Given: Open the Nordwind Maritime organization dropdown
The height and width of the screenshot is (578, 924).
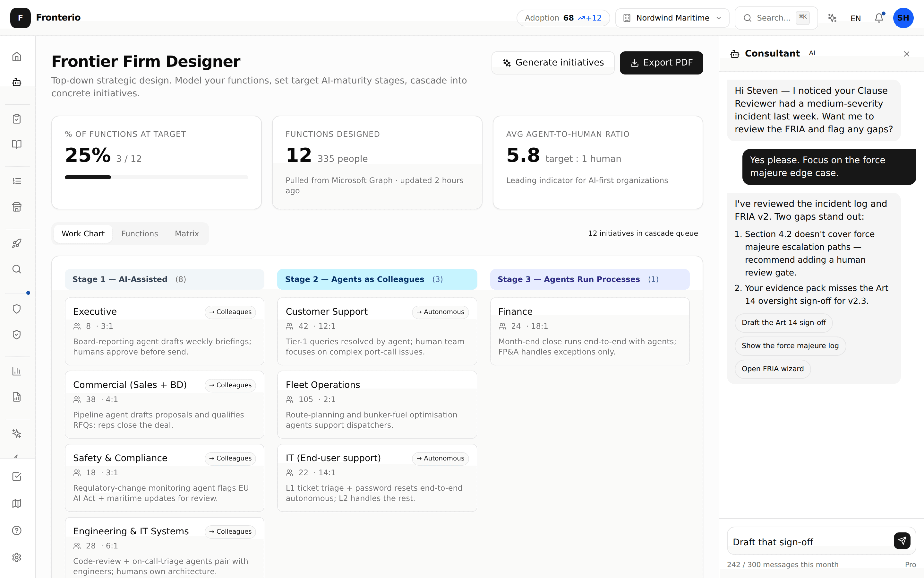Looking at the screenshot, I should [672, 18].
